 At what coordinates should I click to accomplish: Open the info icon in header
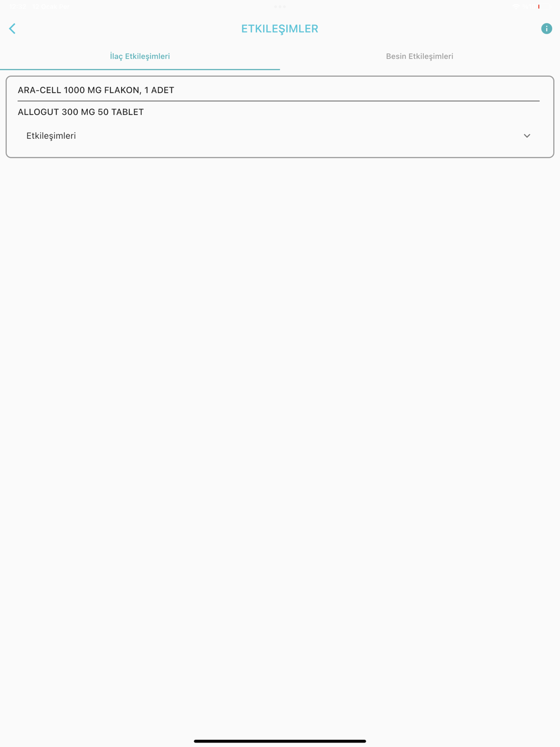pyautogui.click(x=547, y=29)
